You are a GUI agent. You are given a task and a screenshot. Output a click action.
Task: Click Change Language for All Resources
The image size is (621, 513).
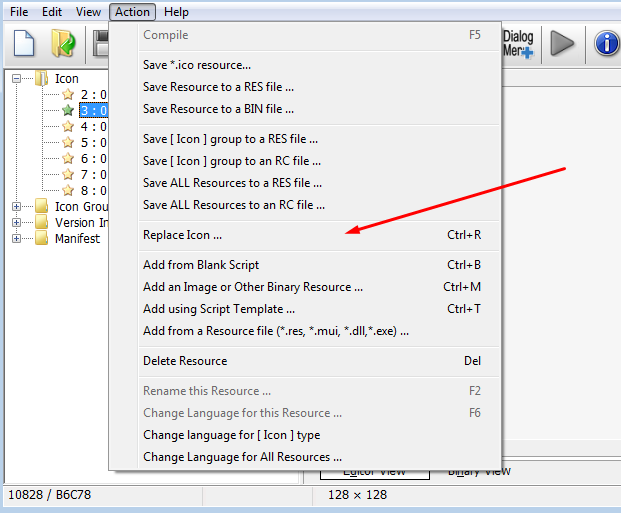236,457
